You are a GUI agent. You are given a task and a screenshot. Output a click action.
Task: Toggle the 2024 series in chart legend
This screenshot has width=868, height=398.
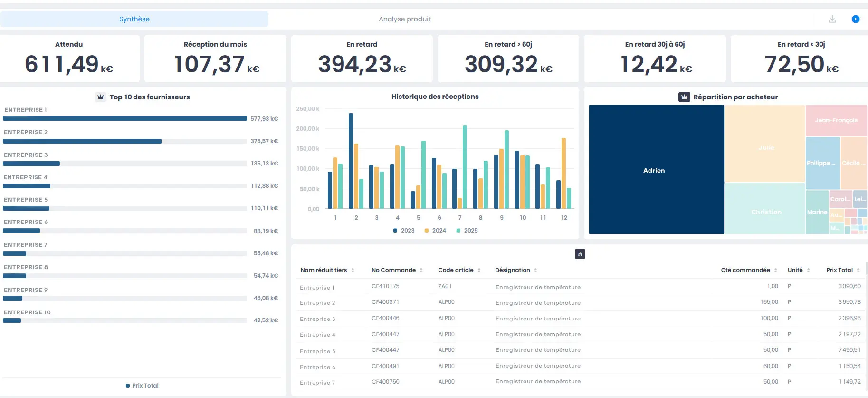435,231
